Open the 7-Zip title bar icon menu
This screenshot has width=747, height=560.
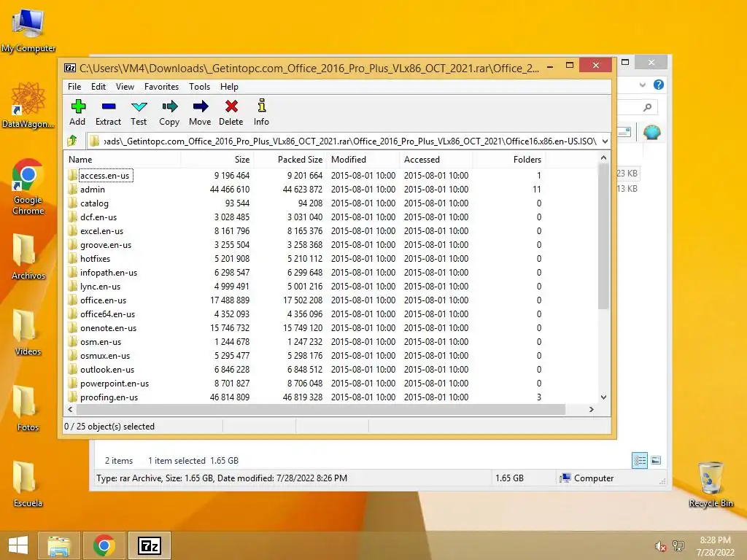(69, 68)
